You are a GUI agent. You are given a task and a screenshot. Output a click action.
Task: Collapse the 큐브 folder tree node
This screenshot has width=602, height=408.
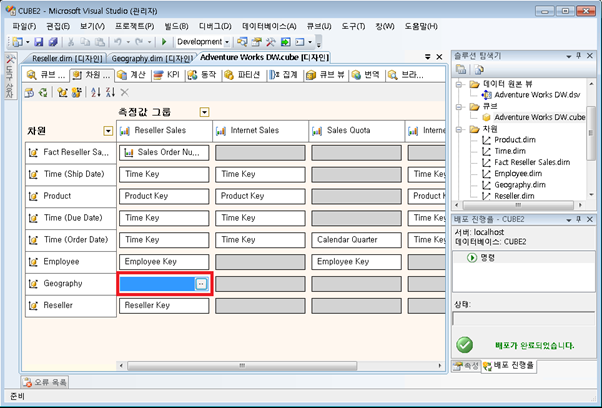tap(458, 107)
